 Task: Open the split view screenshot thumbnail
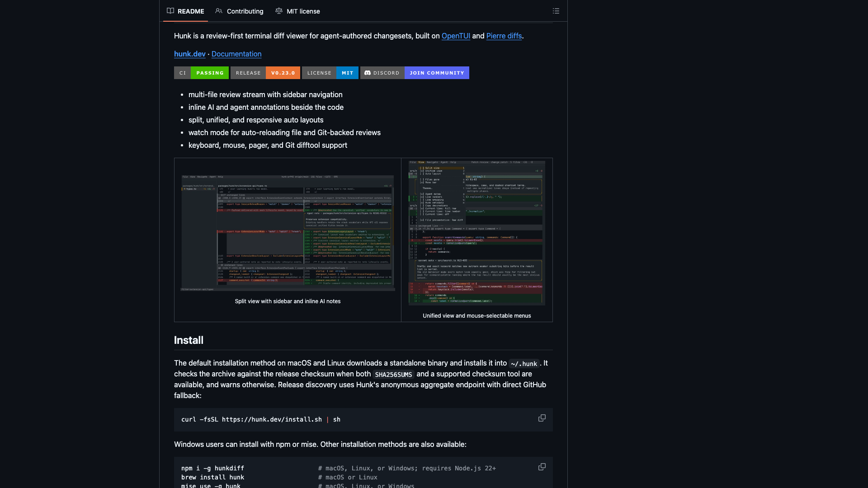pyautogui.click(x=288, y=233)
